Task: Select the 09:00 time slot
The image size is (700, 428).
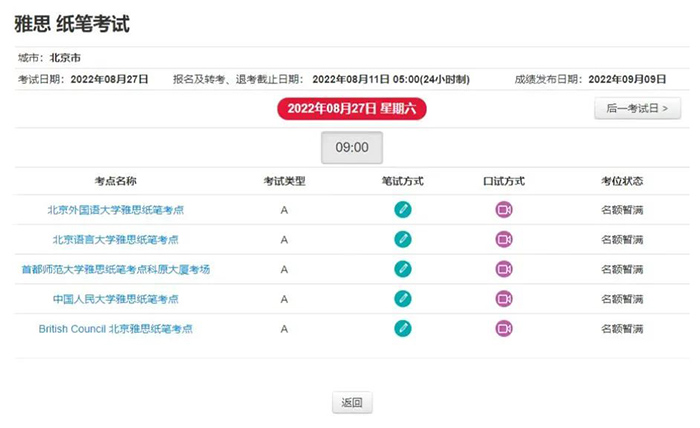Action: click(351, 147)
